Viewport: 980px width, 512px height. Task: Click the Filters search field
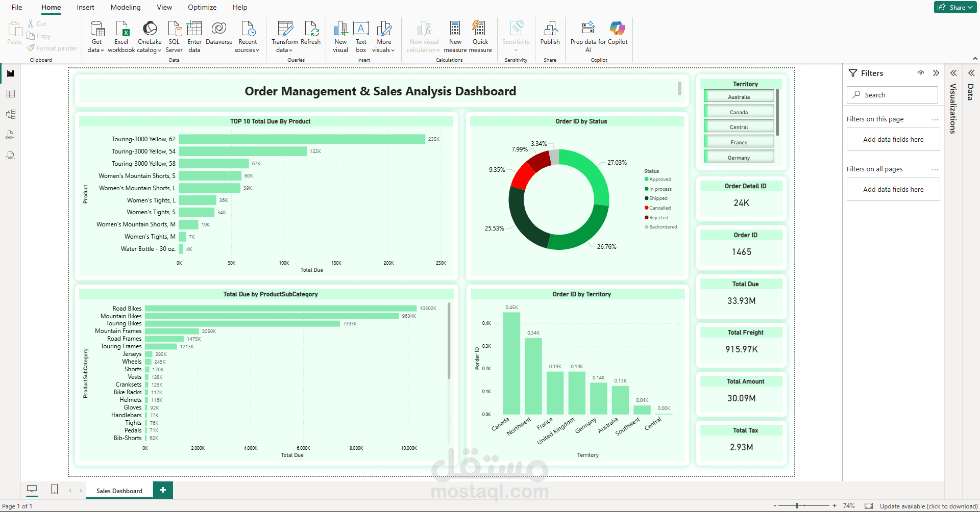point(892,95)
